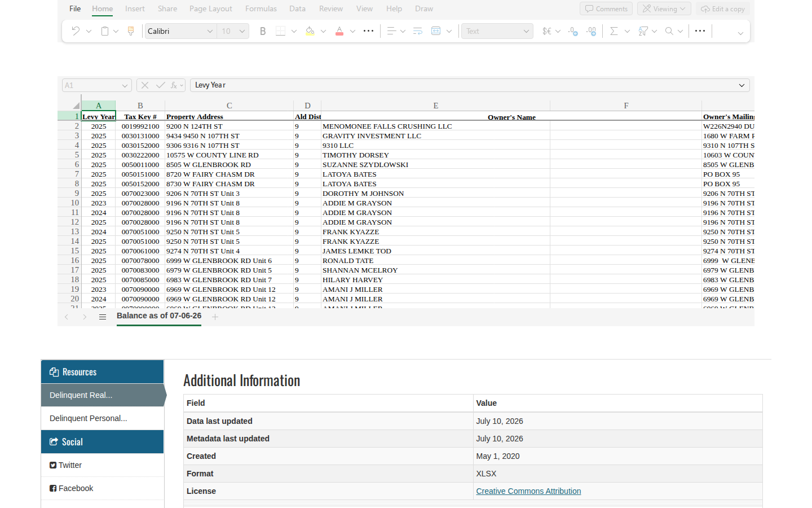Click the Edit a copy button
The width and height of the screenshot is (812, 508).
click(723, 9)
